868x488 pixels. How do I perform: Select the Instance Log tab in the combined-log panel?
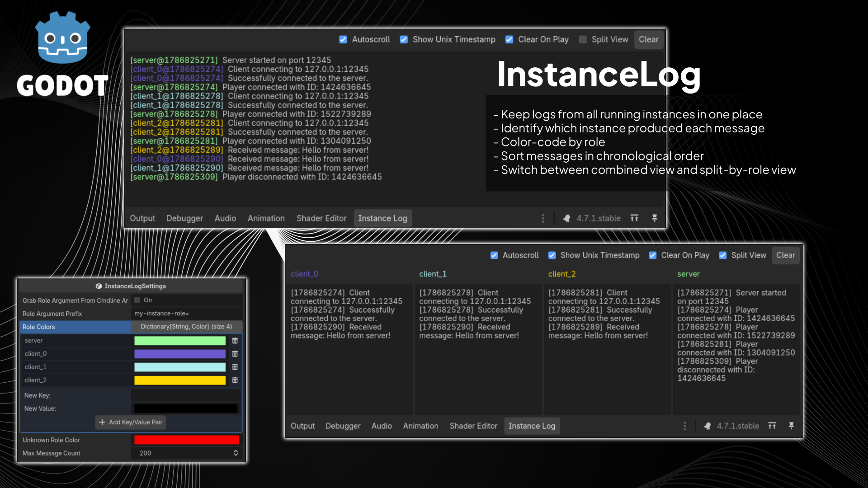(x=382, y=218)
